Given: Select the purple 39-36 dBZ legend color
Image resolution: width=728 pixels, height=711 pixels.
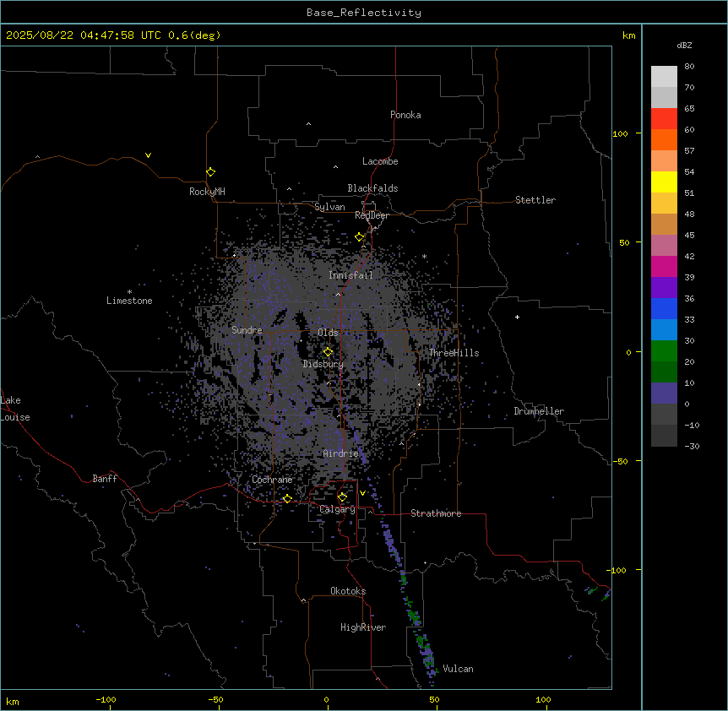Looking at the screenshot, I should click(664, 287).
